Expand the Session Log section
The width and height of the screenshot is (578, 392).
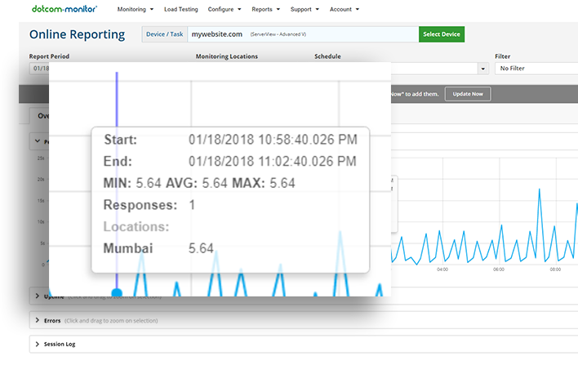pos(38,344)
